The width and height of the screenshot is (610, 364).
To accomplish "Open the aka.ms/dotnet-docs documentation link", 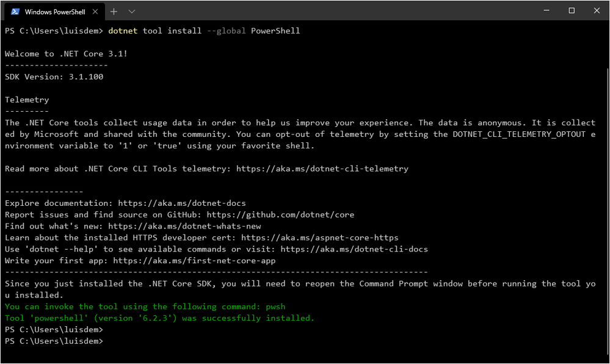I will [x=182, y=203].
